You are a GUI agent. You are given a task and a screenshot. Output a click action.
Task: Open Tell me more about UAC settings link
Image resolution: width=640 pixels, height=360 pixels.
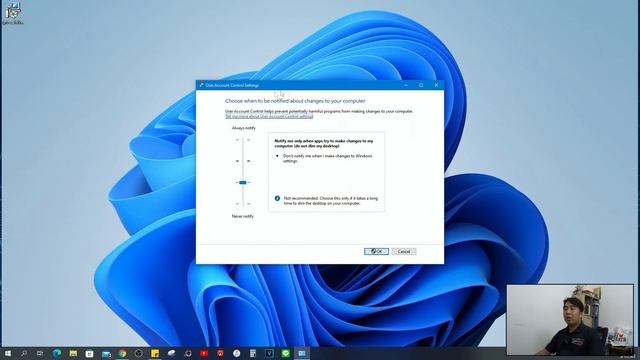pyautogui.click(x=269, y=116)
